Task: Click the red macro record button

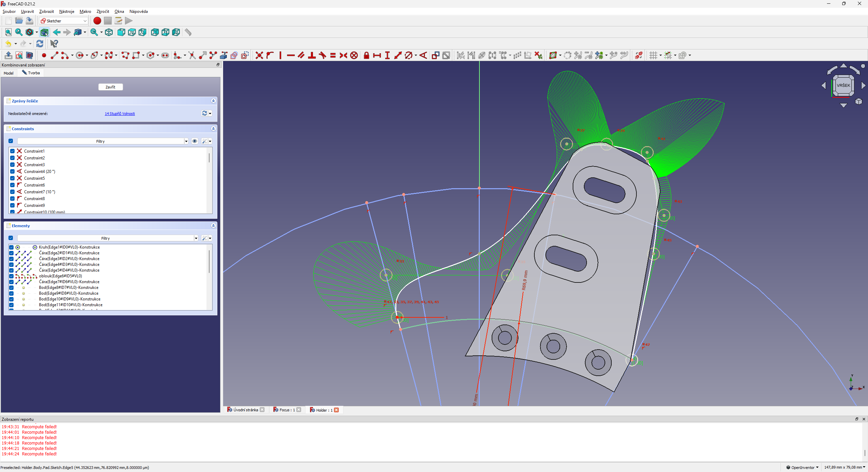Action: [97, 21]
